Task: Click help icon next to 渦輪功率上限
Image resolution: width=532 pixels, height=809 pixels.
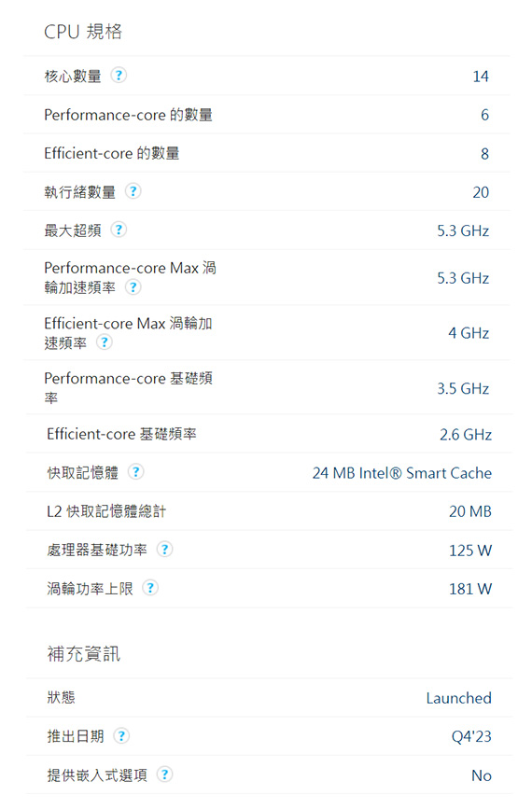Action: [150, 588]
